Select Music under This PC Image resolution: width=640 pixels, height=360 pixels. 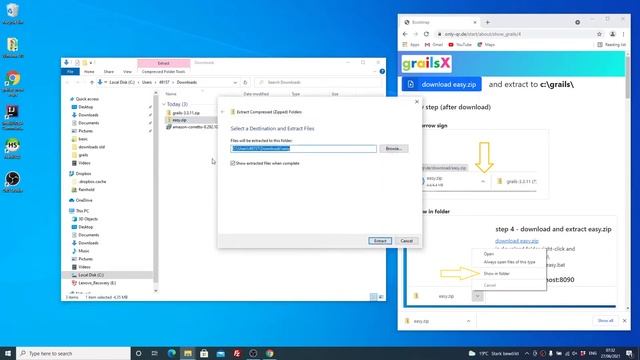[x=84, y=251]
